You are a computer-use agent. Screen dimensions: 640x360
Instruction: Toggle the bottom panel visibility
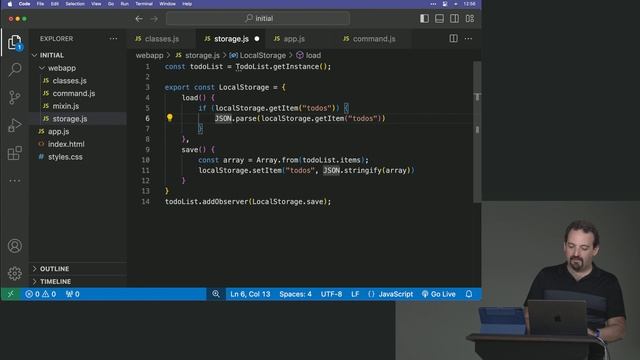[x=439, y=18]
